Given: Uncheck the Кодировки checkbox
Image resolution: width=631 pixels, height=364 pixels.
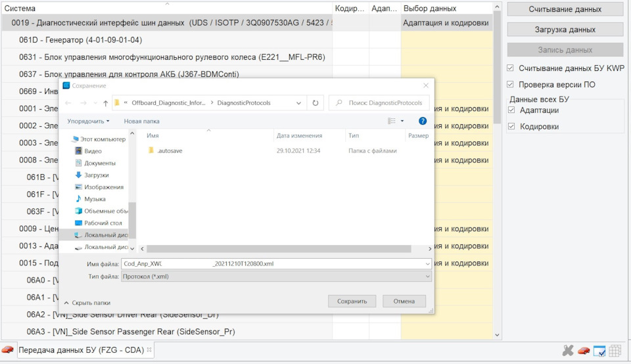Looking at the screenshot, I should click(511, 126).
